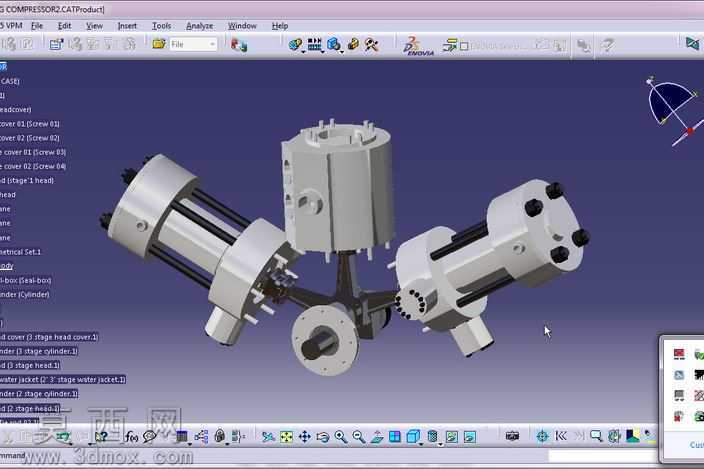Screen dimensions: 704x469
Task: Select tree row '(2' 3' stage water jacket.1)'
Action: (x=63, y=380)
